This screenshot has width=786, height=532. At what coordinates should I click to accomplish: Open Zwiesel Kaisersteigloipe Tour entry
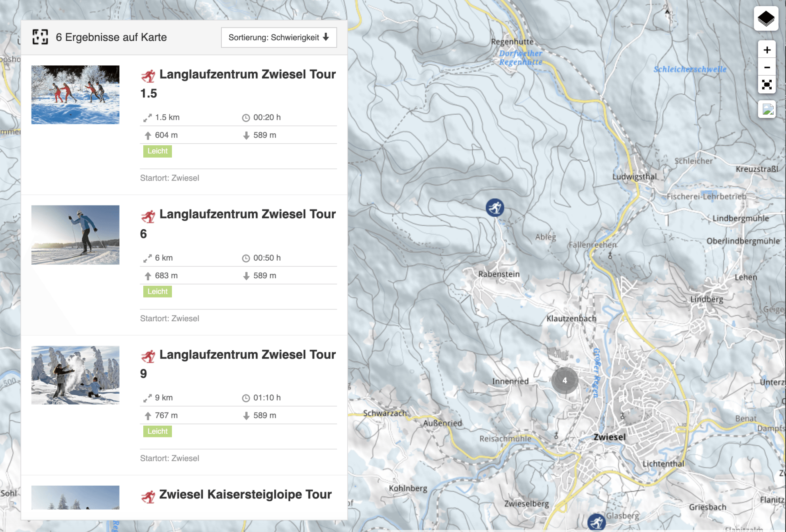[245, 494]
